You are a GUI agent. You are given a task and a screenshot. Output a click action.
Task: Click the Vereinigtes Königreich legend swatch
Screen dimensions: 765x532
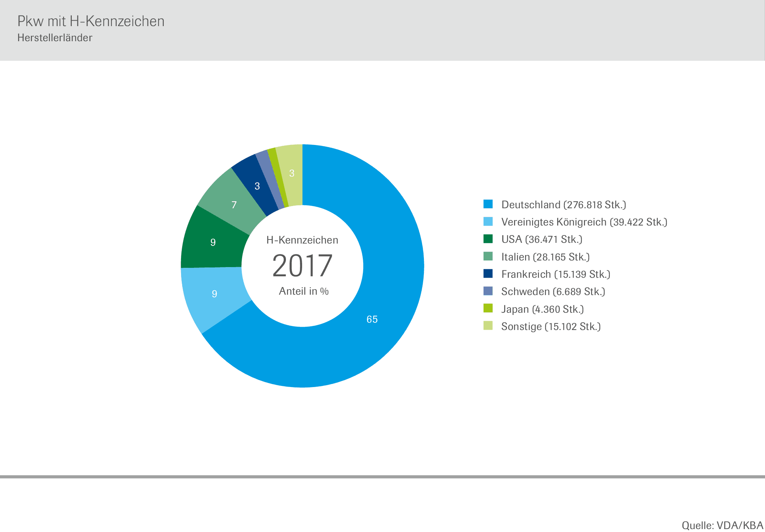tap(488, 221)
